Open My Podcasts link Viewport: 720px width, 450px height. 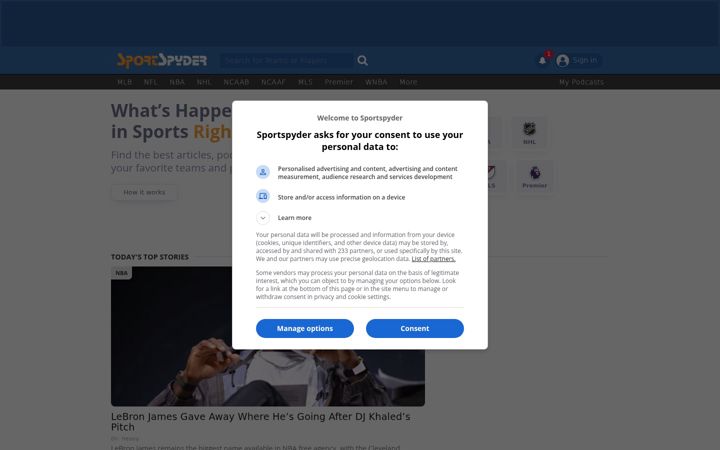coord(581,82)
